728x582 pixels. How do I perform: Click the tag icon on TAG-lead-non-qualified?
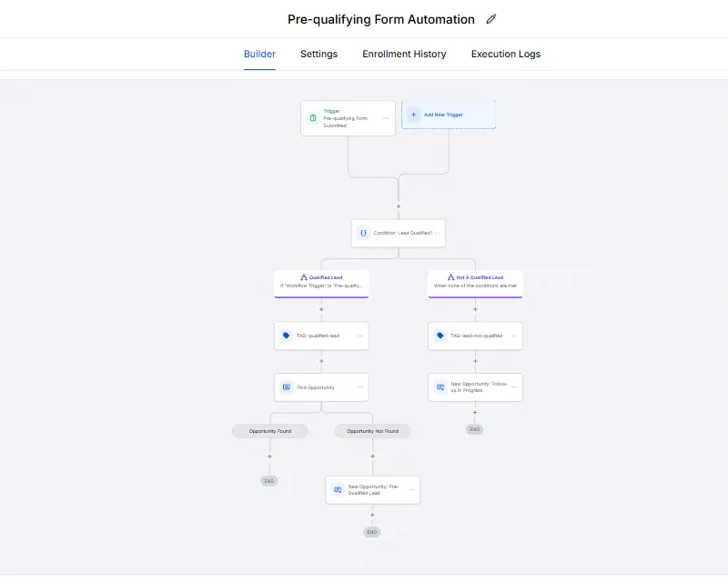[x=440, y=336]
